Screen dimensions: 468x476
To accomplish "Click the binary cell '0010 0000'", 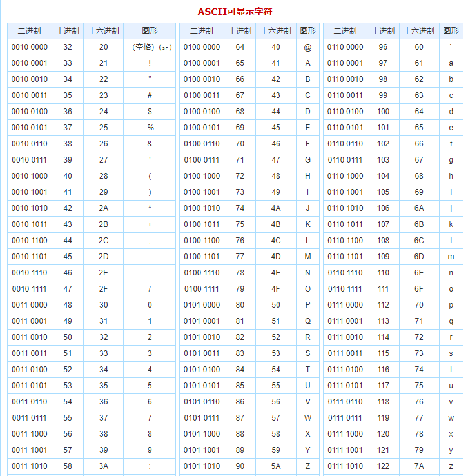I will (x=30, y=47).
